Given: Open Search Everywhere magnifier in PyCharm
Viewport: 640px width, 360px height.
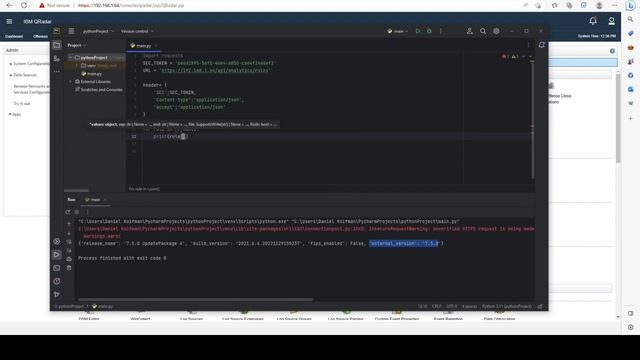Looking at the screenshot, I should [x=483, y=31].
